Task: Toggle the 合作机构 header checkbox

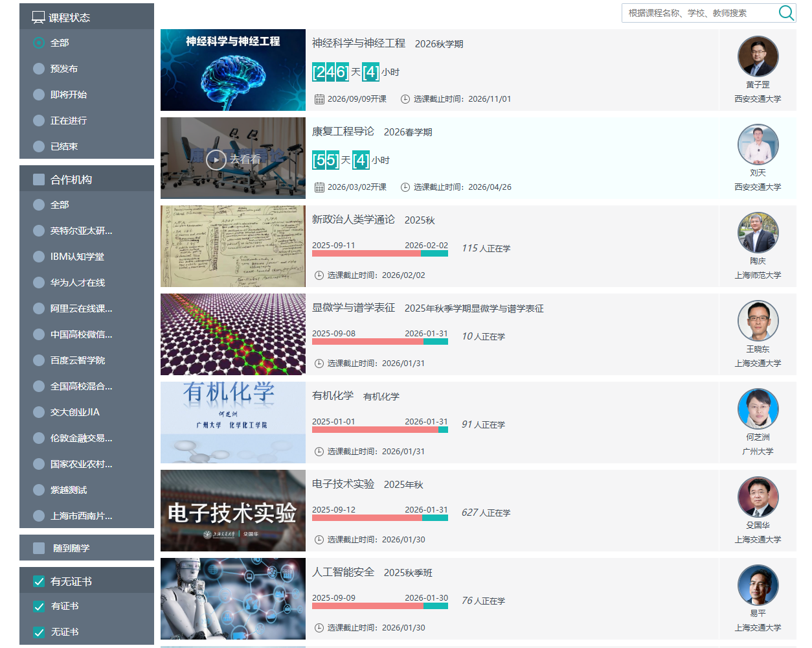Action: coord(39,179)
